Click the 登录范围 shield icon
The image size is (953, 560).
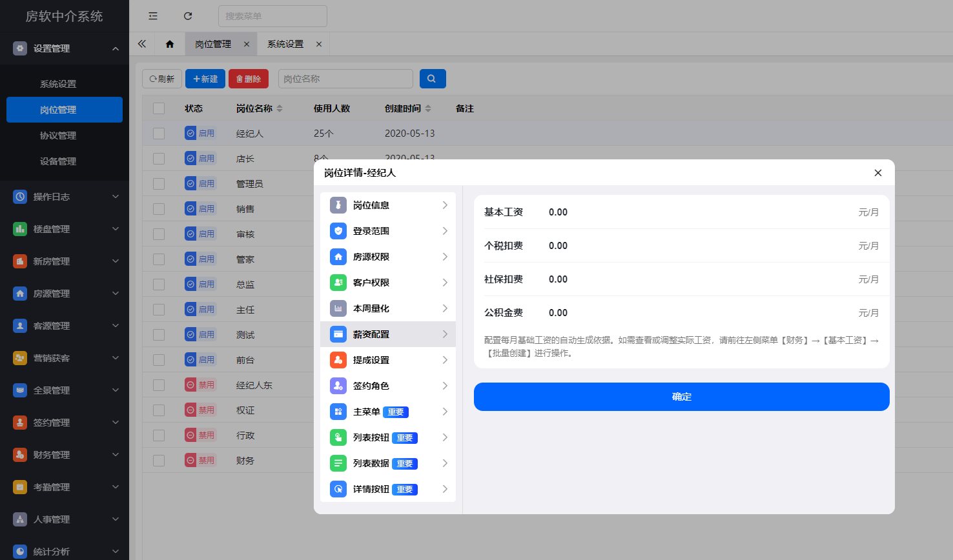pos(338,231)
